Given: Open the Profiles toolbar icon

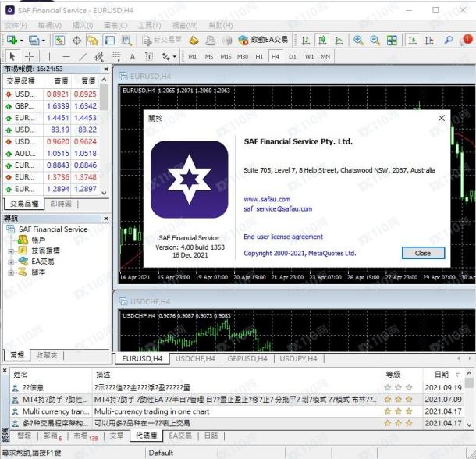Looking at the screenshot, I should point(34,40).
